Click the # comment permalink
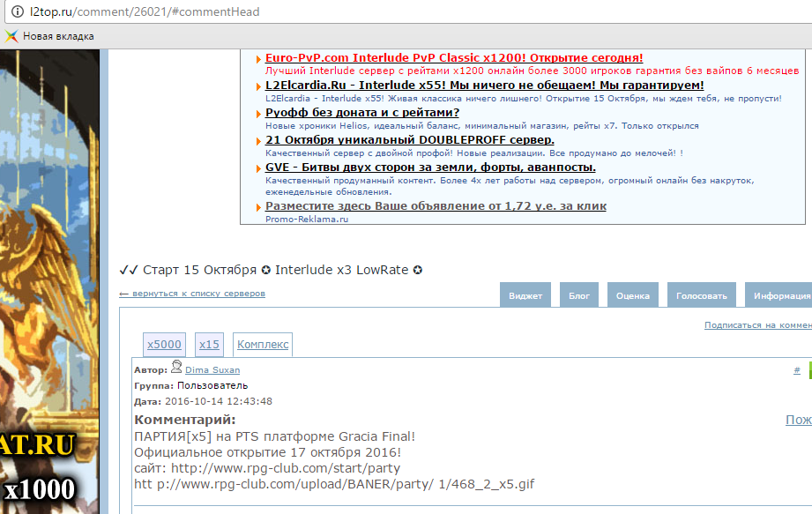The height and width of the screenshot is (514, 812). (x=797, y=370)
